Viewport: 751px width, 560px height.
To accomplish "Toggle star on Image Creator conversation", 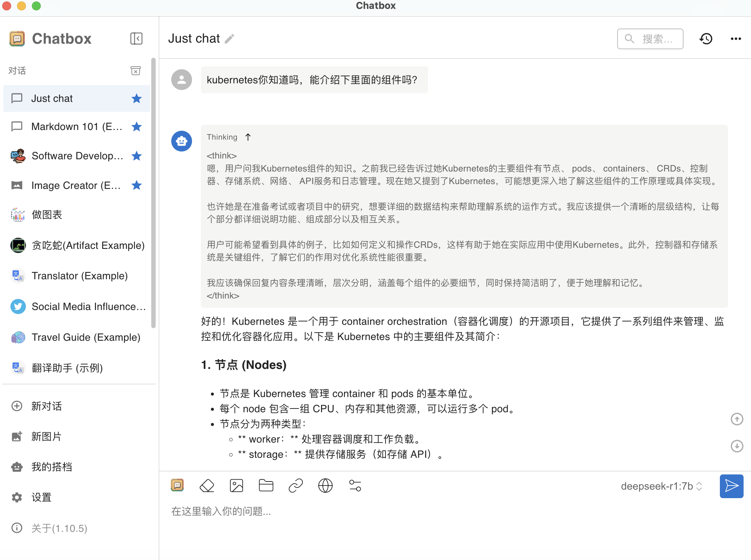I will pos(136,185).
